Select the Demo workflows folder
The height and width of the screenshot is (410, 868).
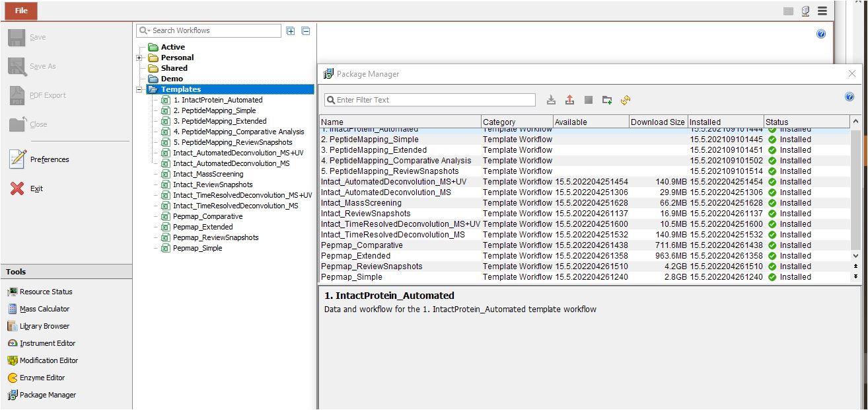coord(166,79)
